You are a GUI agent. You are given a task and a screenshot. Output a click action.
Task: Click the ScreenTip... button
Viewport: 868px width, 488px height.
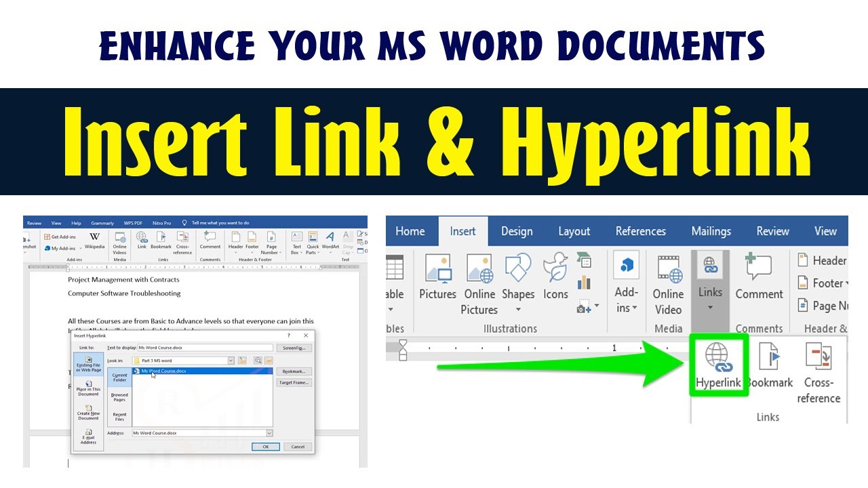click(x=294, y=348)
